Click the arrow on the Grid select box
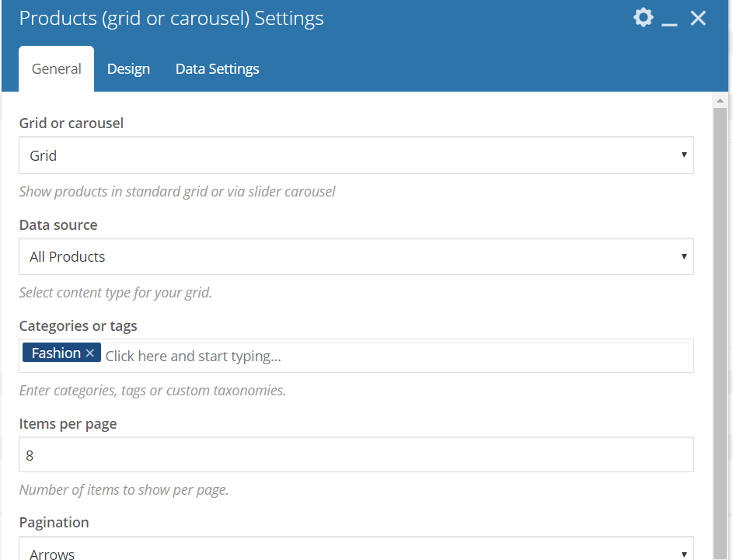The width and height of the screenshot is (733, 560). [x=684, y=155]
